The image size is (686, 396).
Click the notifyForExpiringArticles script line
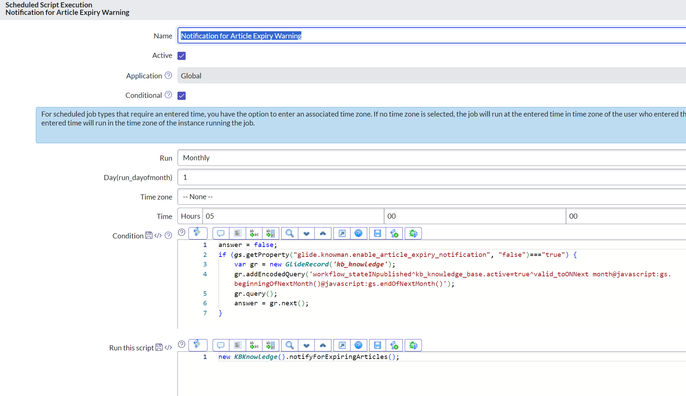[x=309, y=357]
